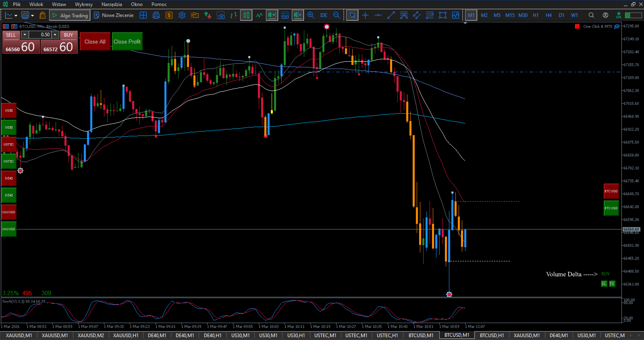This screenshot has width=644, height=340.
Task: Open the search magnifier icon
Action: click(x=591, y=15)
